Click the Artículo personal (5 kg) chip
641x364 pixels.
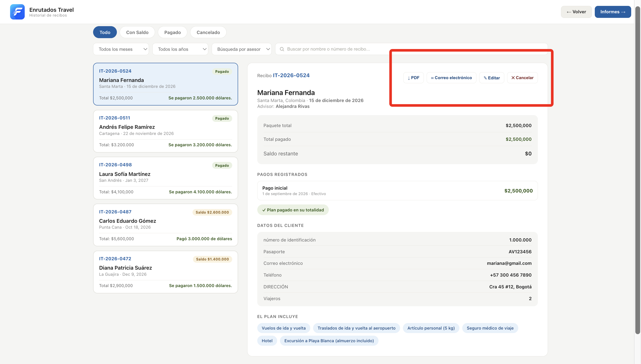(x=431, y=328)
